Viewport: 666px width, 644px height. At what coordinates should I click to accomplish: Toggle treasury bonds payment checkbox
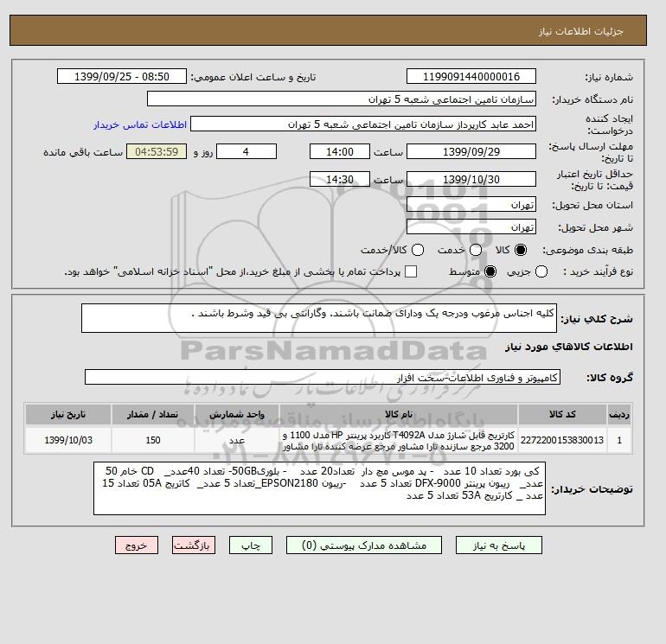click(x=411, y=271)
